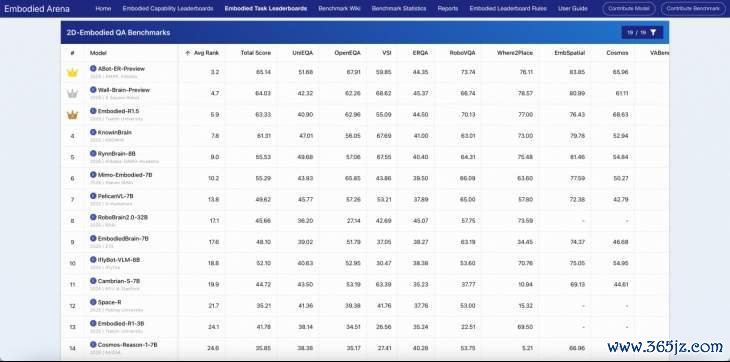Viewport: 730px width, 362px height.
Task: Open the KnowinBrain model link
Action: (x=115, y=132)
